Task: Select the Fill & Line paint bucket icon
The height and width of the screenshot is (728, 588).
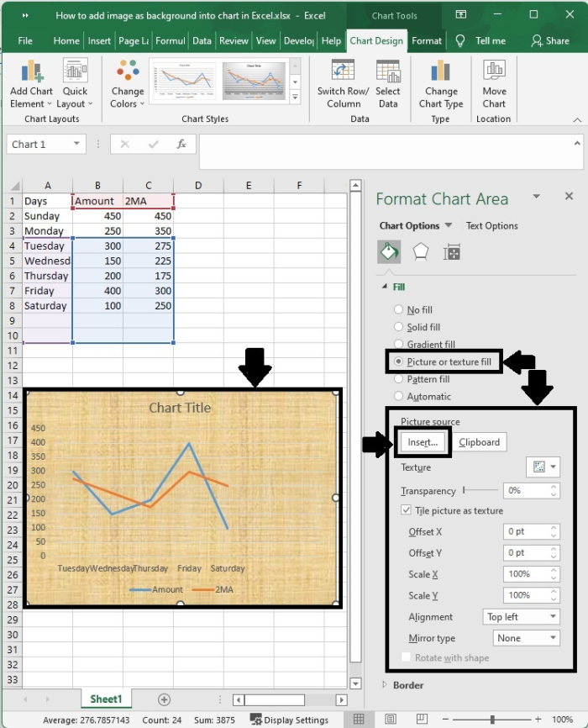Action: (x=389, y=252)
